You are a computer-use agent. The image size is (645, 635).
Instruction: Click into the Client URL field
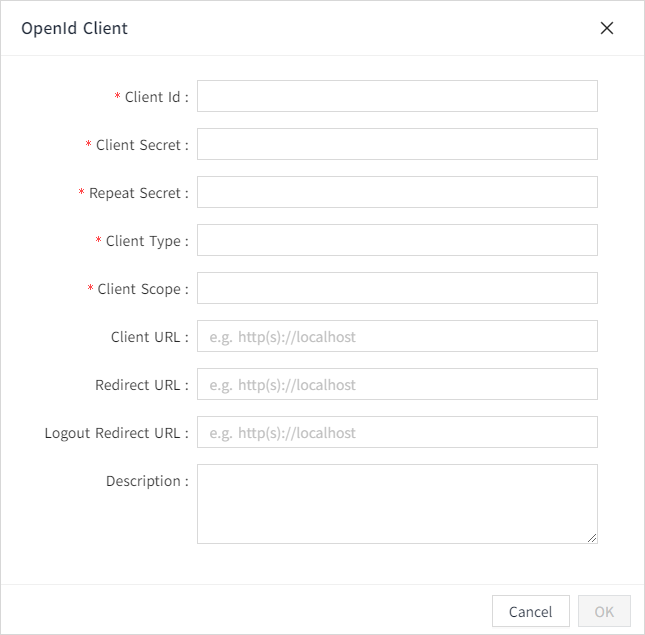(x=397, y=336)
